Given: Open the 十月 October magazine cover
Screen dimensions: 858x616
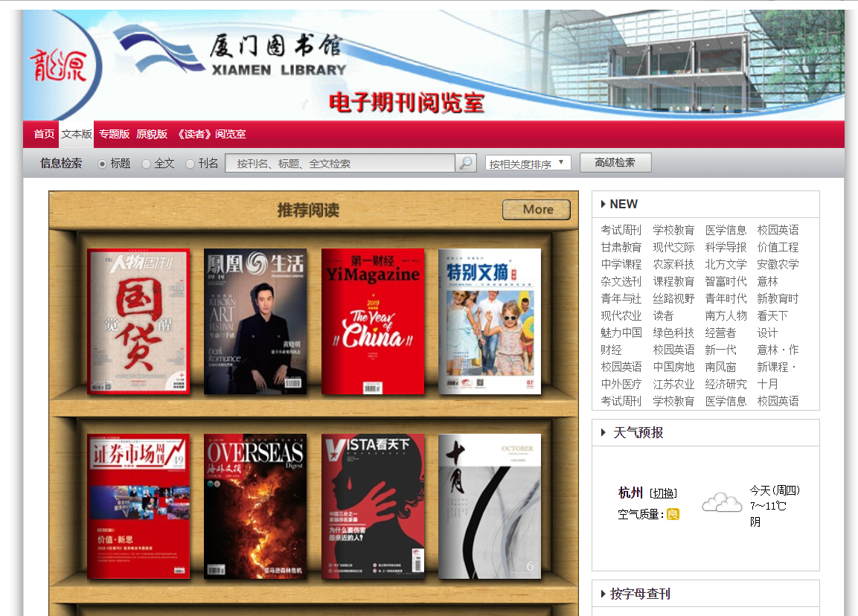Looking at the screenshot, I should coord(490,507).
